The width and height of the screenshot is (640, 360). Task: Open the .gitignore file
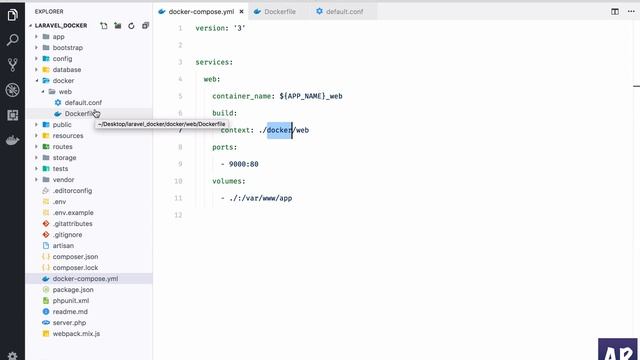coord(67,235)
